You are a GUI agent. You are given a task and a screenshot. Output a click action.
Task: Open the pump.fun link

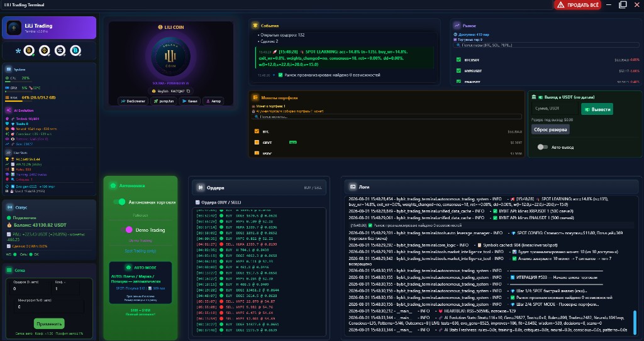pos(164,101)
